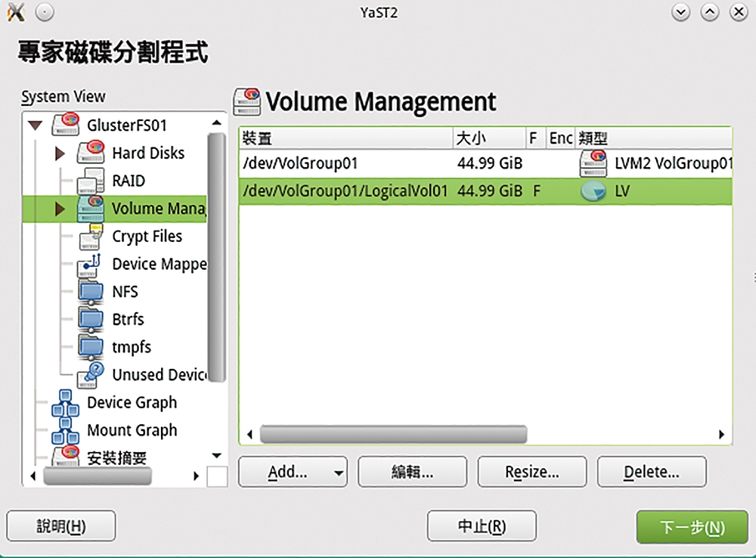Viewport: 756px width, 558px height.
Task: Click the System View horizontal scrollbar thumb
Action: pyautogui.click(x=98, y=476)
